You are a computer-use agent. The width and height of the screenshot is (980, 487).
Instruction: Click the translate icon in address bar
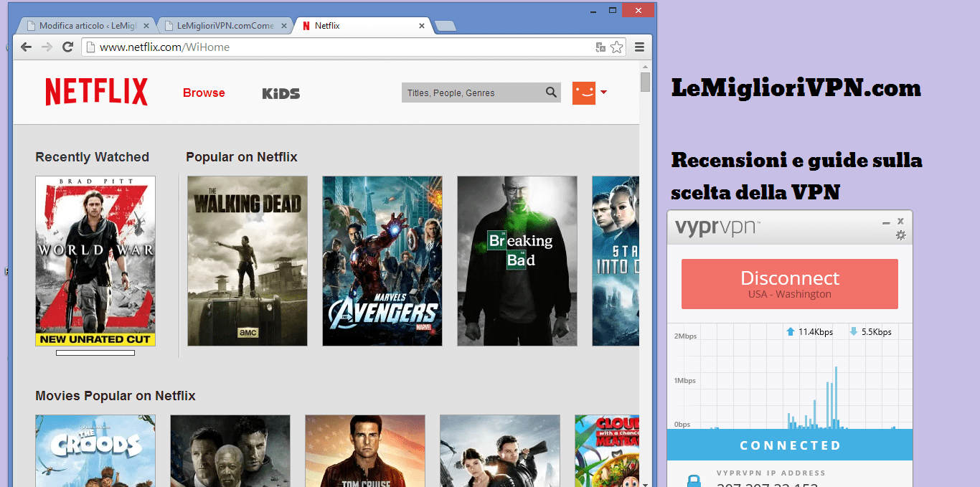601,47
